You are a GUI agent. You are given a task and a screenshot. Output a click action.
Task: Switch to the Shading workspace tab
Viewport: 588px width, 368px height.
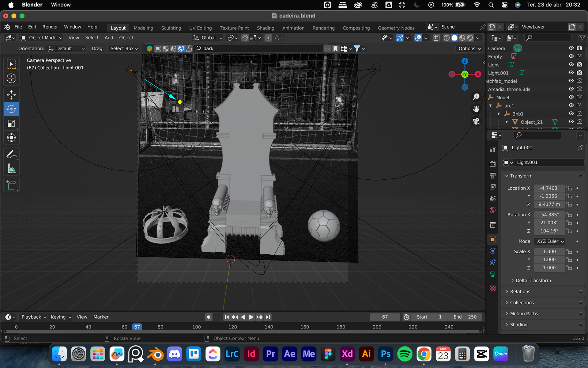(x=266, y=28)
